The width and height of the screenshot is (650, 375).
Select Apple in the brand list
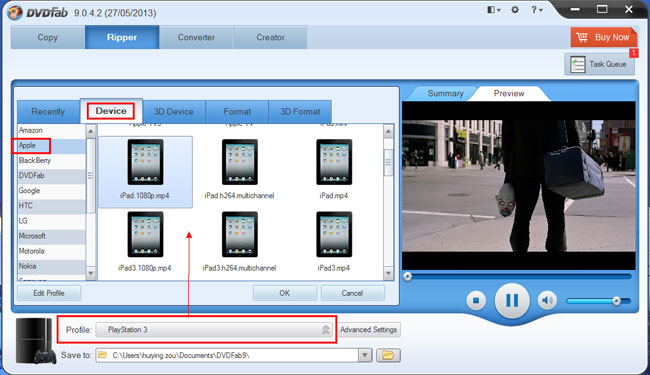click(x=51, y=145)
